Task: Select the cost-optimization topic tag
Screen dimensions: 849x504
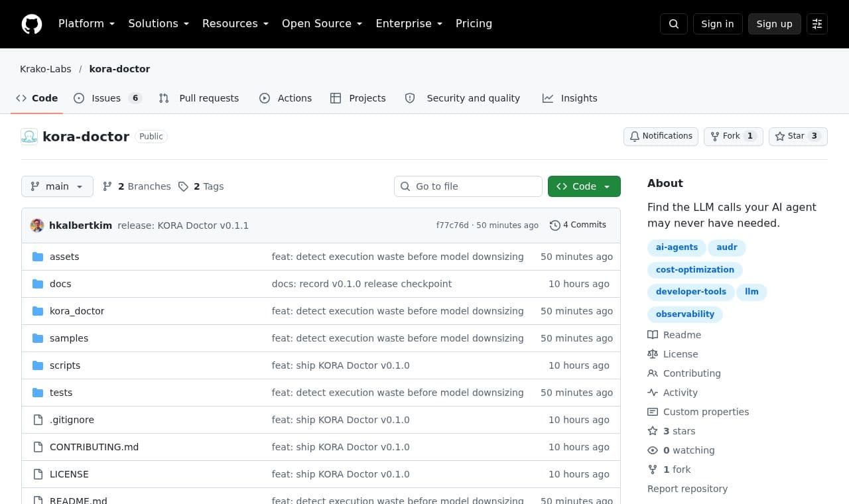Action: tap(695, 270)
